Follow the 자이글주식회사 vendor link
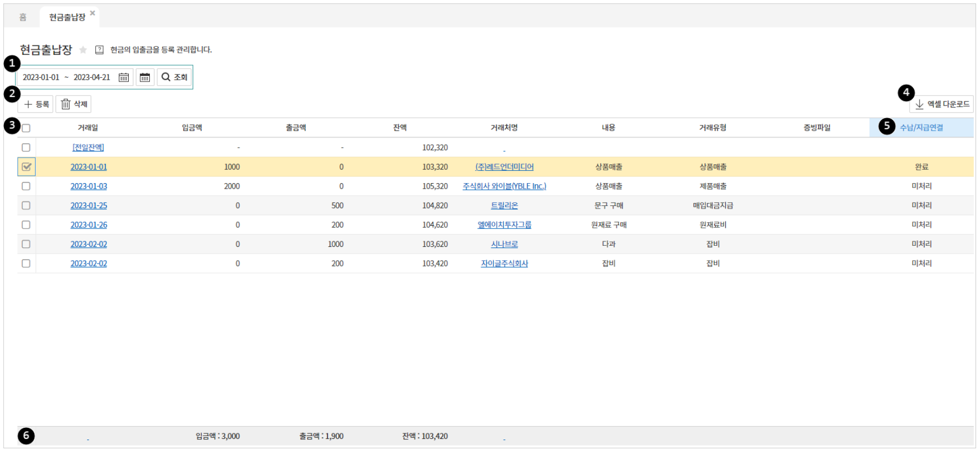This screenshot has height=450, width=980. tap(504, 264)
